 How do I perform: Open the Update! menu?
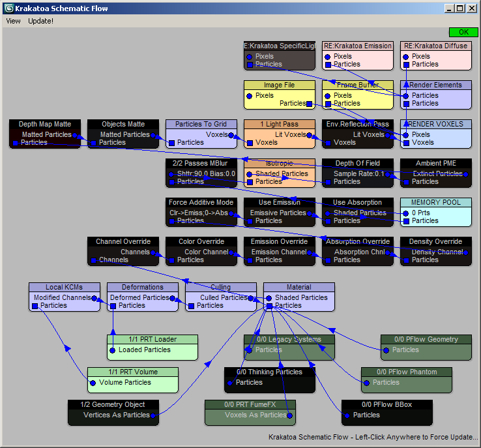40,21
